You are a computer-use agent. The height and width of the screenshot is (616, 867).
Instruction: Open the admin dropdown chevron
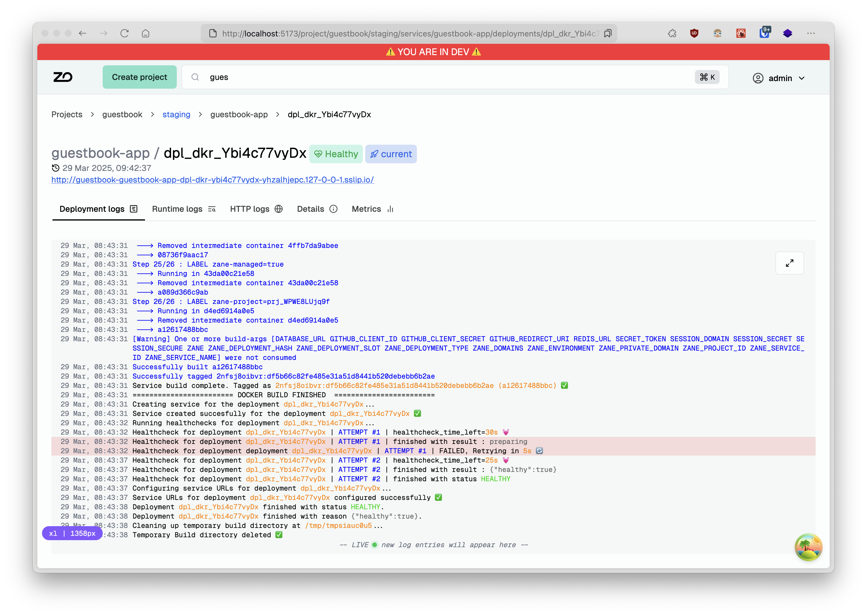(802, 78)
